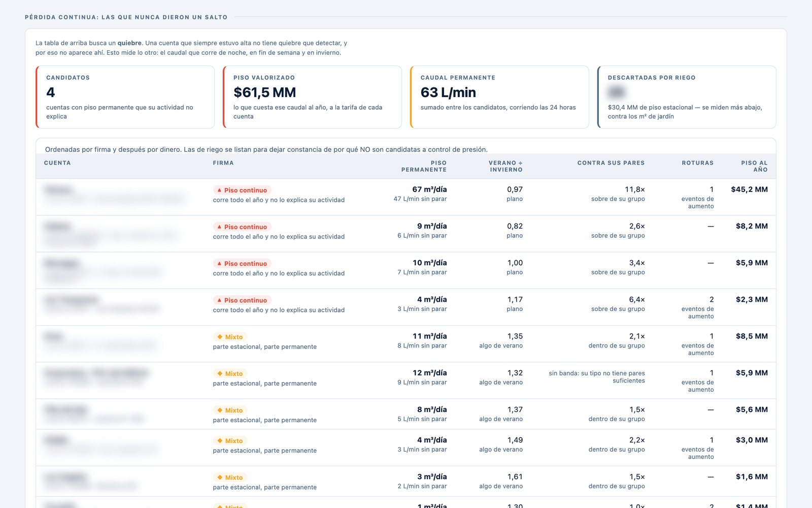Viewport: 812px width, 508px height.
Task: Click the PISO AL AÑO column header
Action: [754, 166]
